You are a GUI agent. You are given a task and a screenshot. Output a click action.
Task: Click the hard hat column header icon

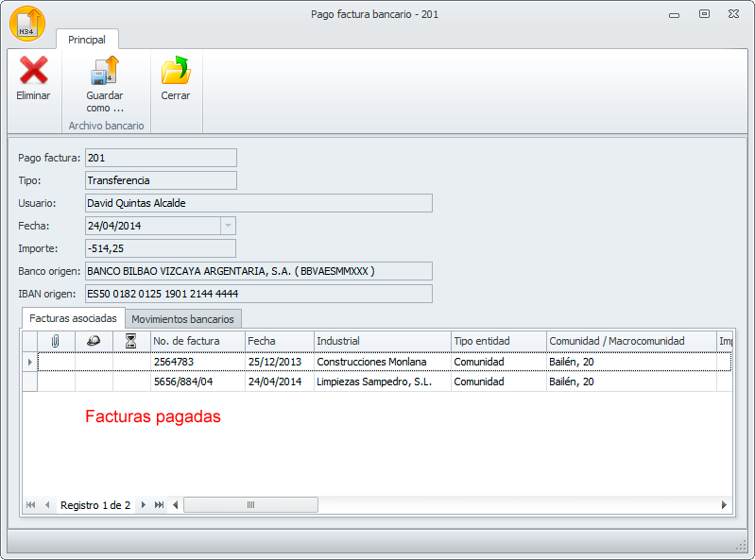(x=94, y=341)
